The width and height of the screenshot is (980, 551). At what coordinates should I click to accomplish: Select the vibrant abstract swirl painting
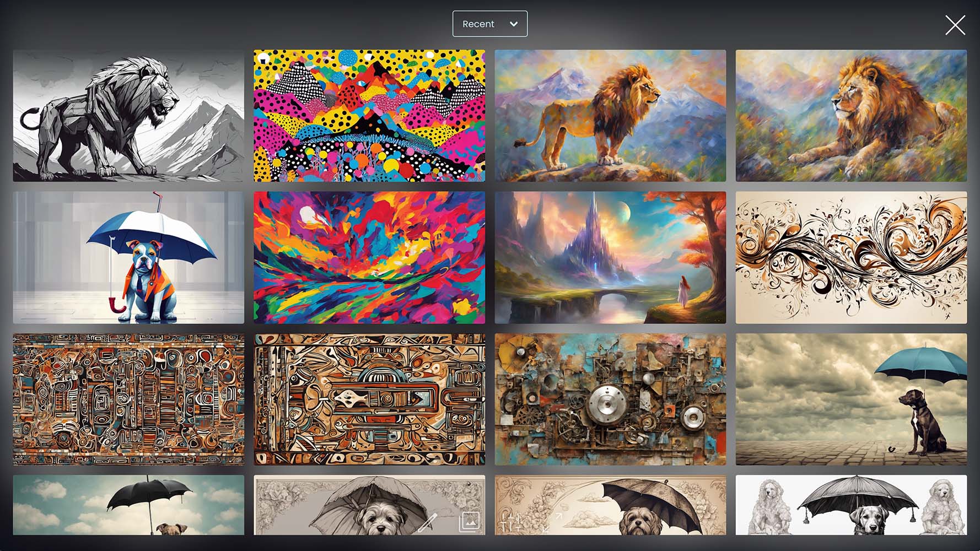[x=369, y=257]
